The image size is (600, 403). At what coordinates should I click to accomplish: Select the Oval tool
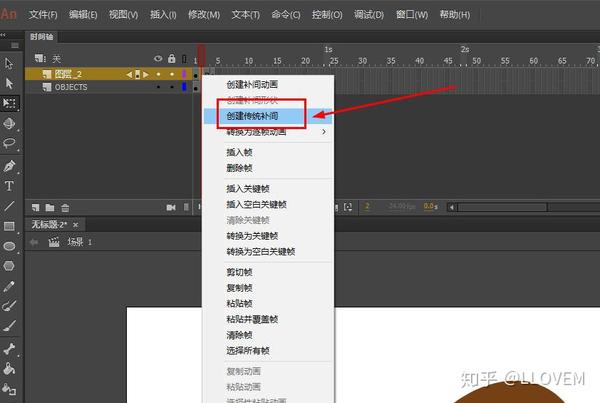pyautogui.click(x=9, y=246)
